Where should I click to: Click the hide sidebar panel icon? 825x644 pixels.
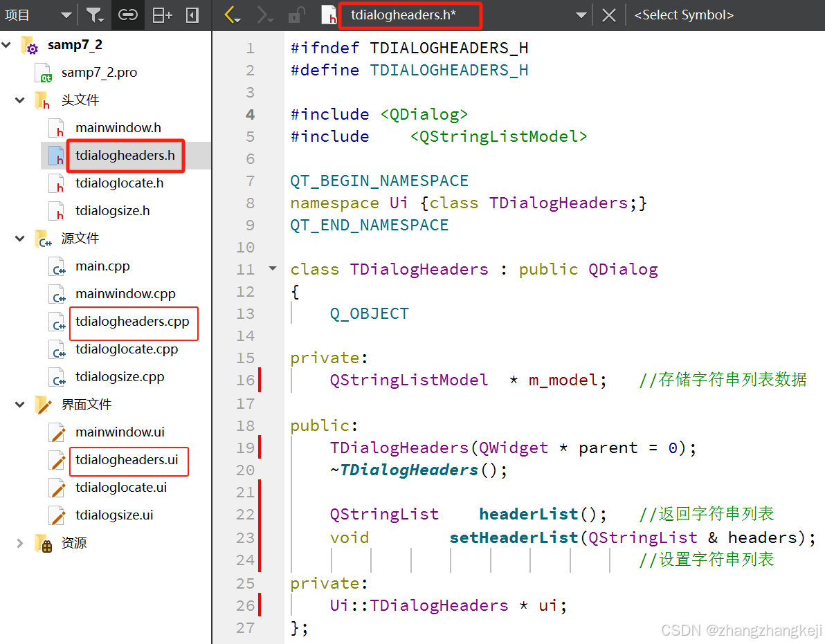[x=192, y=15]
